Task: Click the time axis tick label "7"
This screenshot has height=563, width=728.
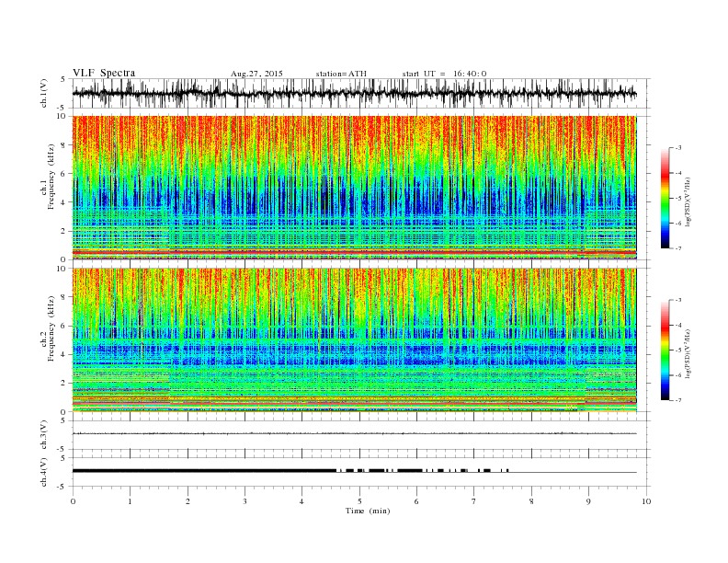Action: coord(474,501)
